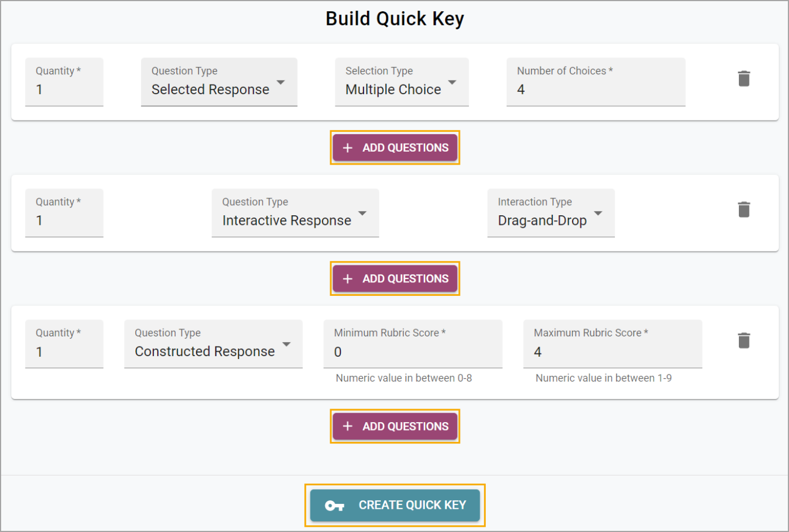Click the plus icon on first Add Questions
This screenshot has width=789, height=532.
coord(348,148)
